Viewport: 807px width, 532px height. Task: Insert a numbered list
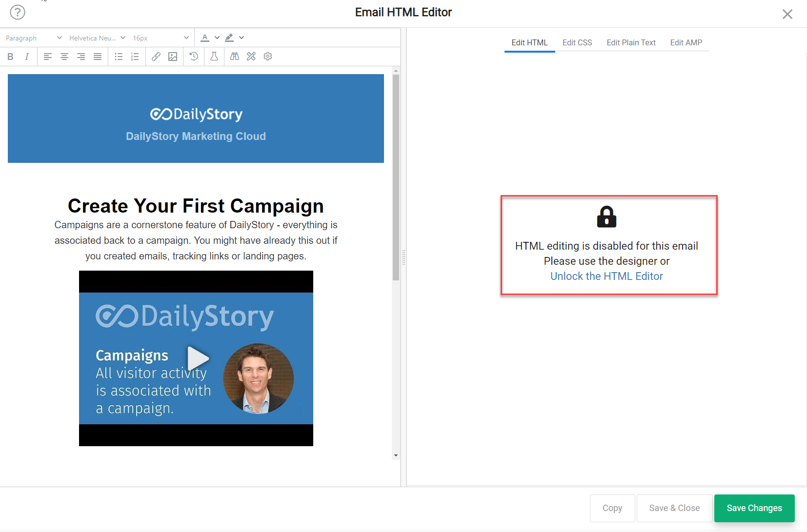[135, 57]
